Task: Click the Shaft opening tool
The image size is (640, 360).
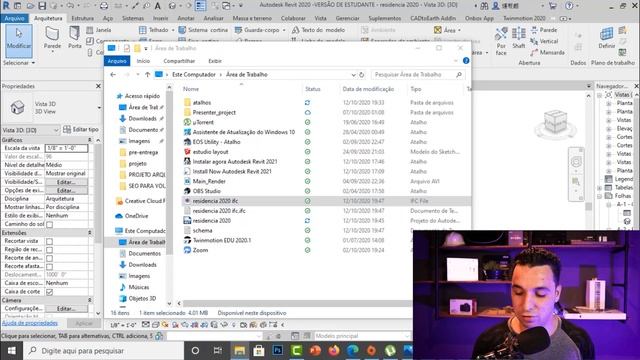Action: (x=519, y=38)
